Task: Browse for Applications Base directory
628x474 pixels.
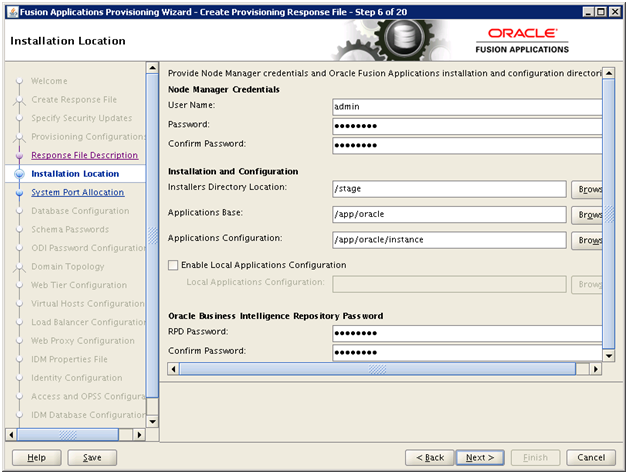Action: [587, 215]
